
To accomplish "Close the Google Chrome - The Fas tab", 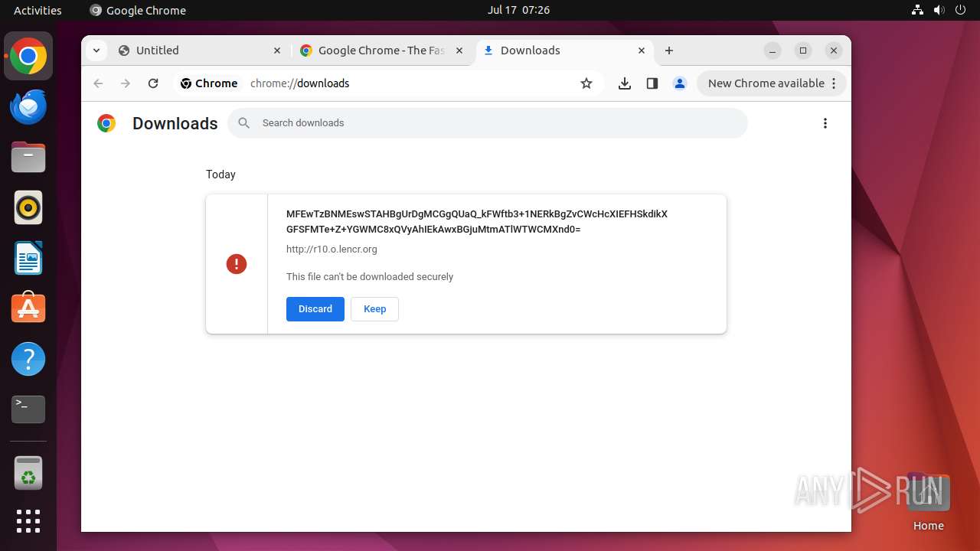I will (x=459, y=51).
